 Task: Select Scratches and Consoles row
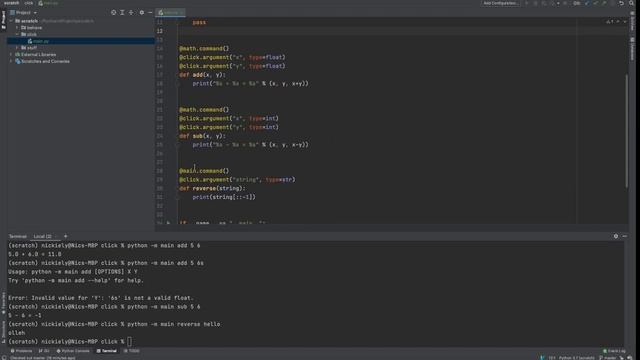click(81, 61)
